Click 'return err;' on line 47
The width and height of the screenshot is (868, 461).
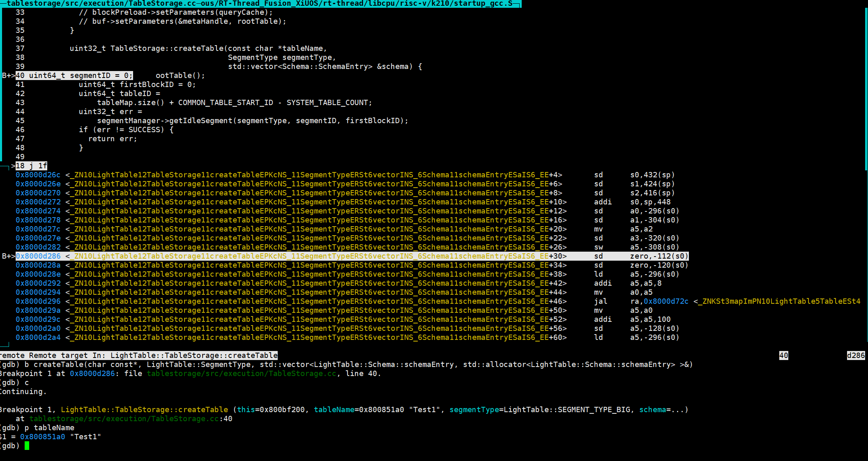coord(113,139)
